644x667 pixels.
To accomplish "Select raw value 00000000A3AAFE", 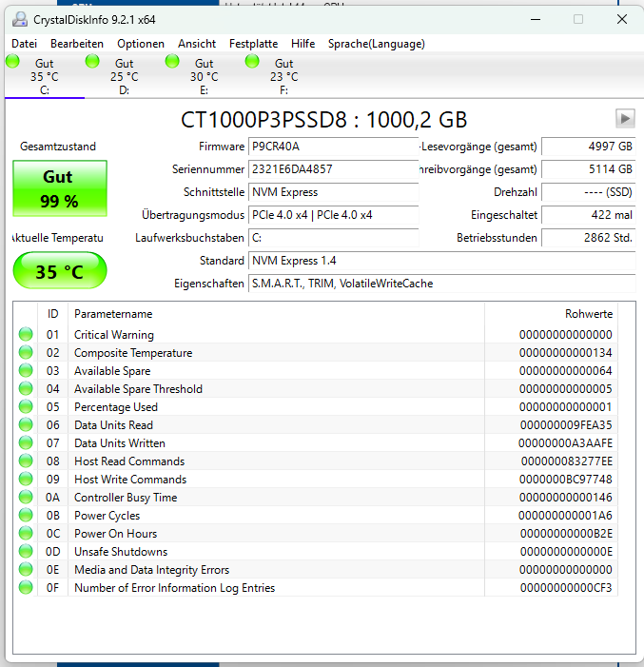I will pyautogui.click(x=565, y=443).
